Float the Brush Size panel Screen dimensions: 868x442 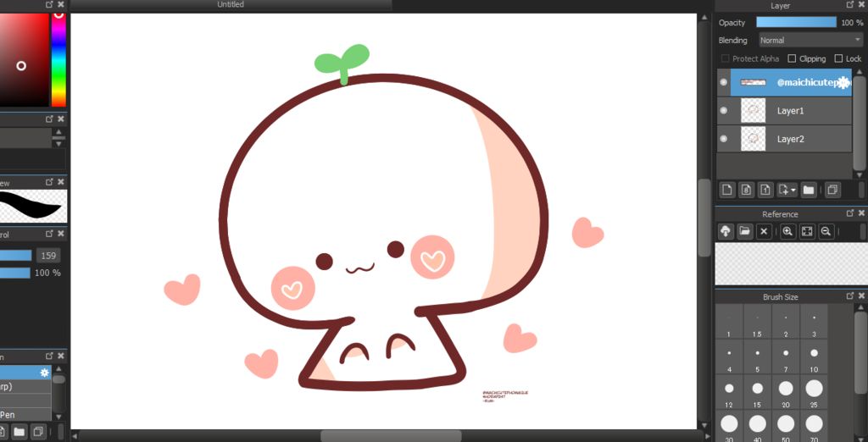pyautogui.click(x=850, y=296)
